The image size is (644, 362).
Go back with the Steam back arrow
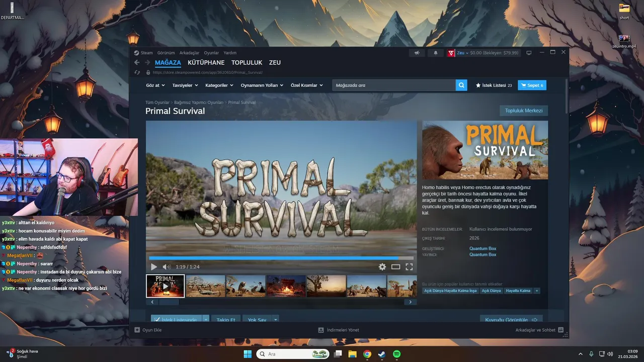tap(137, 62)
